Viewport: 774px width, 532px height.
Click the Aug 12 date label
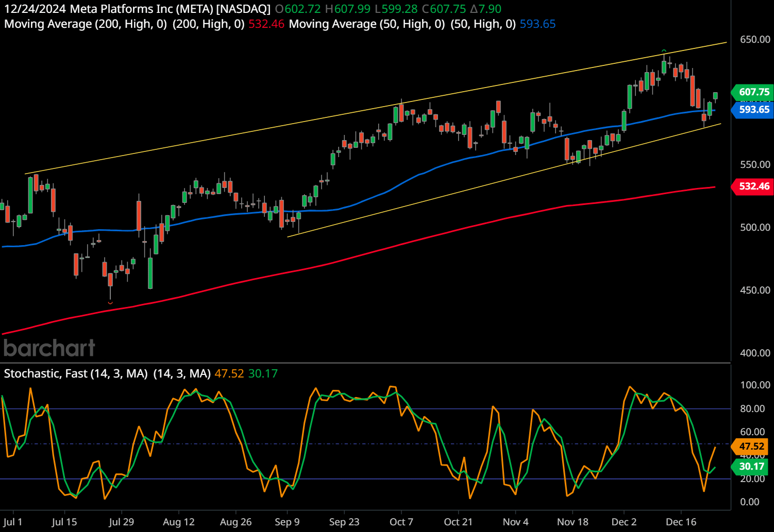click(x=179, y=522)
